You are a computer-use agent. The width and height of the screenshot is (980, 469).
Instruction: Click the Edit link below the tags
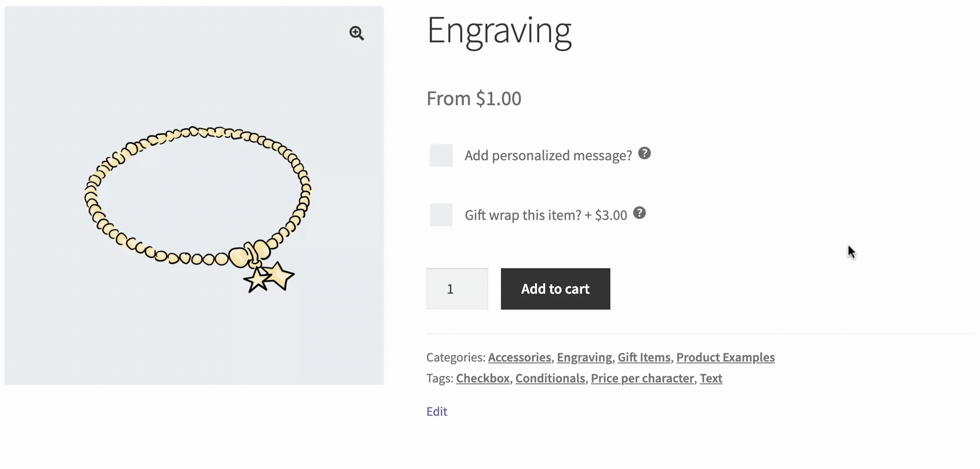(x=437, y=412)
